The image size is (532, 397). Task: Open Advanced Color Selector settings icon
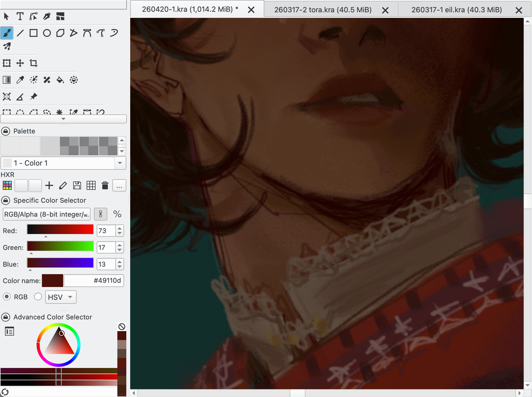(9, 331)
